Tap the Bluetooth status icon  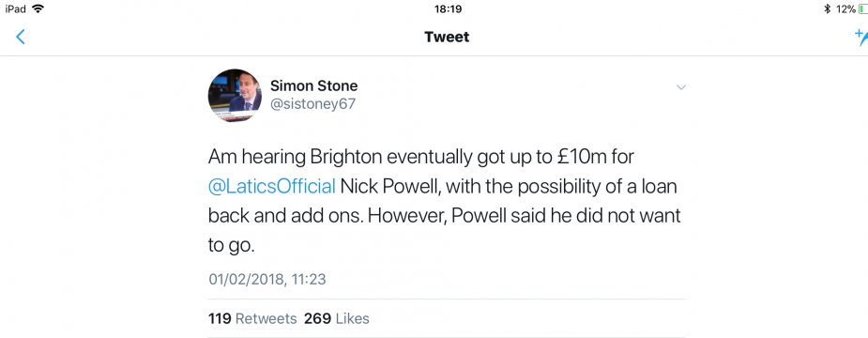pyautogui.click(x=828, y=8)
